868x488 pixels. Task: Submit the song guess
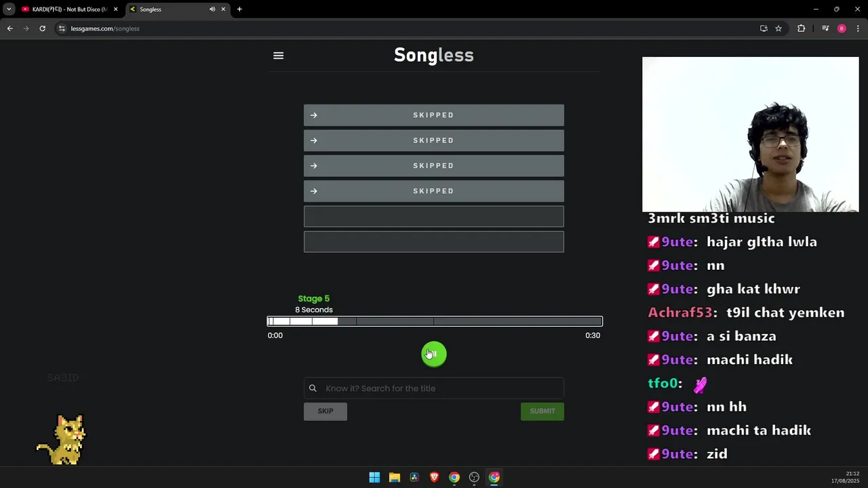tap(542, 411)
